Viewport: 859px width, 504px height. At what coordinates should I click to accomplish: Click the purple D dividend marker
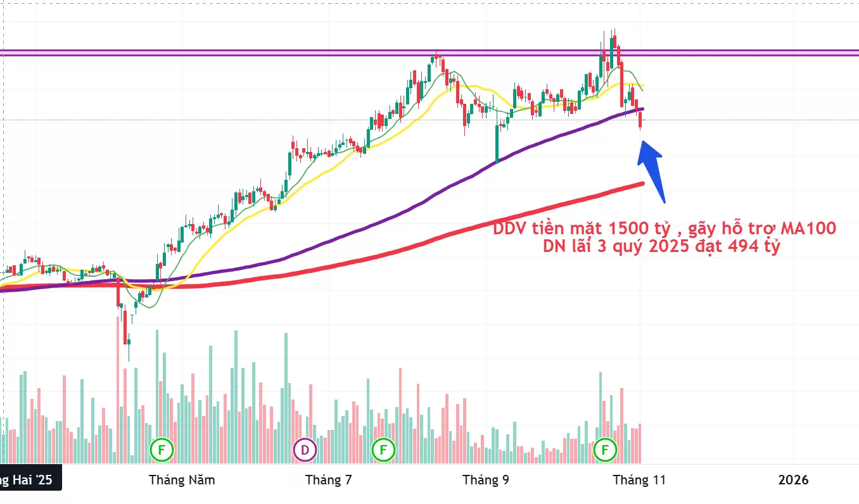point(305,450)
